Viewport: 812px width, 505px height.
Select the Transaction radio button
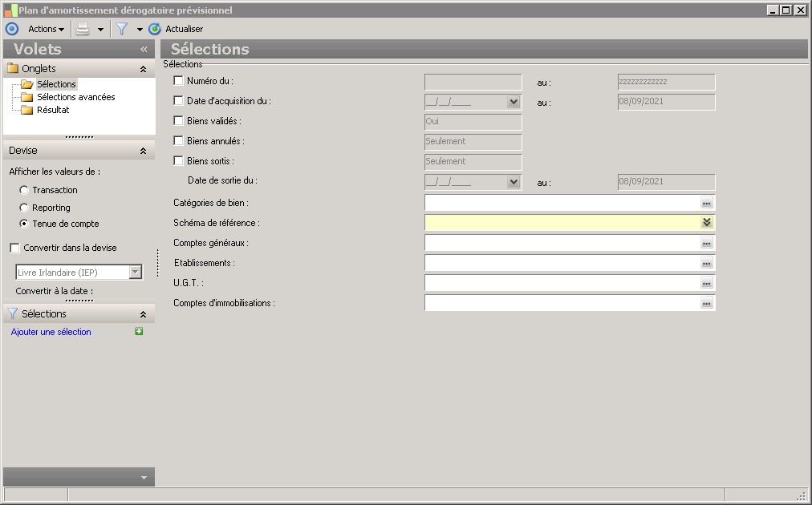pos(24,190)
